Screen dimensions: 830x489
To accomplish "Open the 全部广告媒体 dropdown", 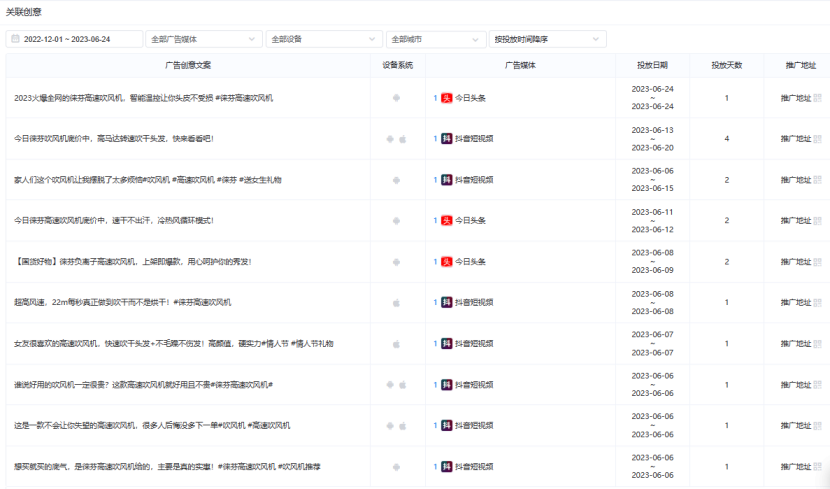I will pos(204,39).
